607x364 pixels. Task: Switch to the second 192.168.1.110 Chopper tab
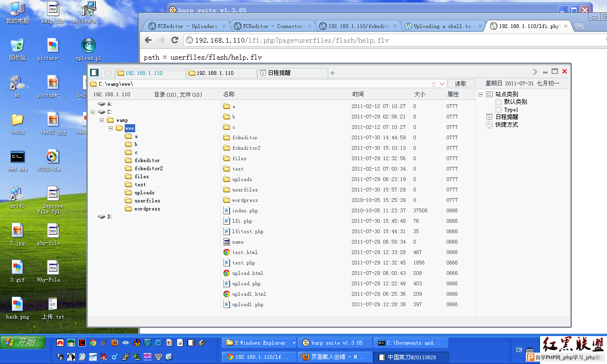pyautogui.click(x=221, y=73)
